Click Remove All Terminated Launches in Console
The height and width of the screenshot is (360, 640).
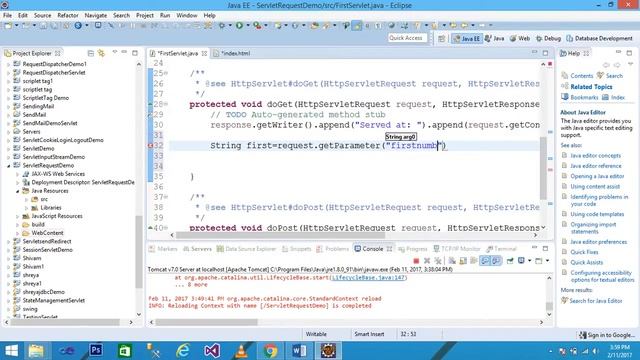[438, 260]
